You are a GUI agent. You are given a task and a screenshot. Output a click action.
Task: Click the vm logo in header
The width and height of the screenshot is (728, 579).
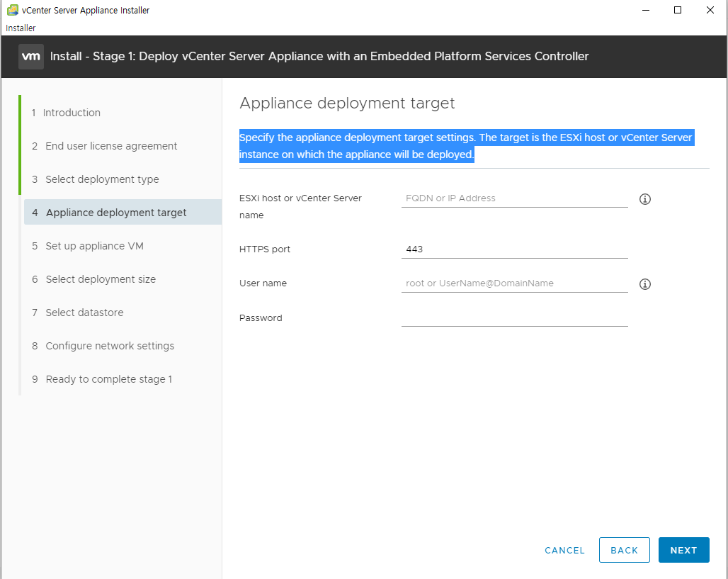coord(31,56)
